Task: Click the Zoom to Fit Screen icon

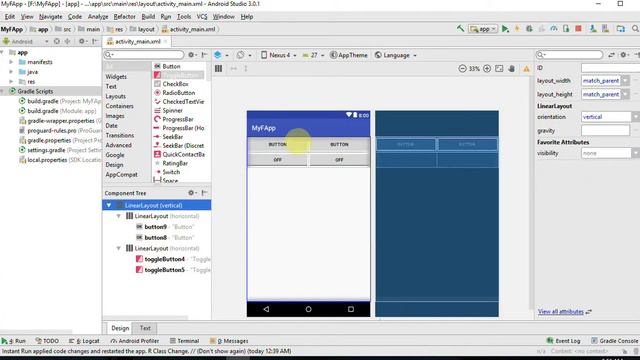Action: [499, 69]
